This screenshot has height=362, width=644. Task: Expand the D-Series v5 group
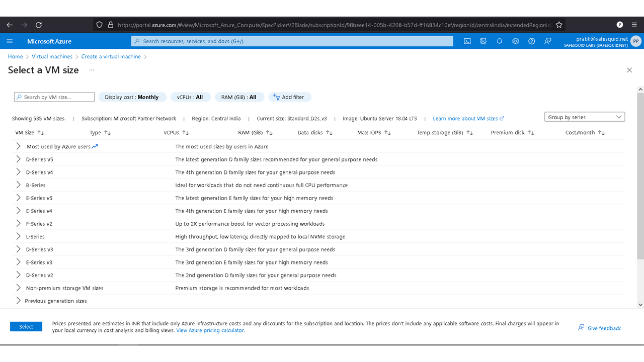tap(18, 159)
